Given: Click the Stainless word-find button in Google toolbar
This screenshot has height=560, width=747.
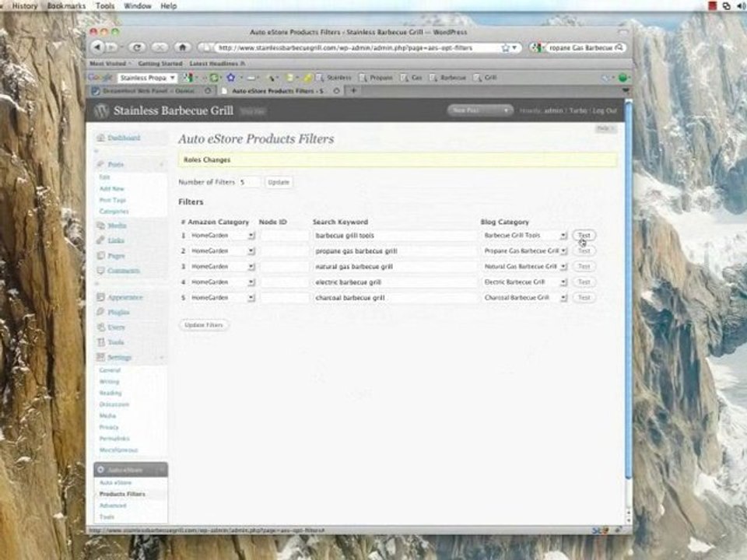Looking at the screenshot, I should pyautogui.click(x=334, y=78).
